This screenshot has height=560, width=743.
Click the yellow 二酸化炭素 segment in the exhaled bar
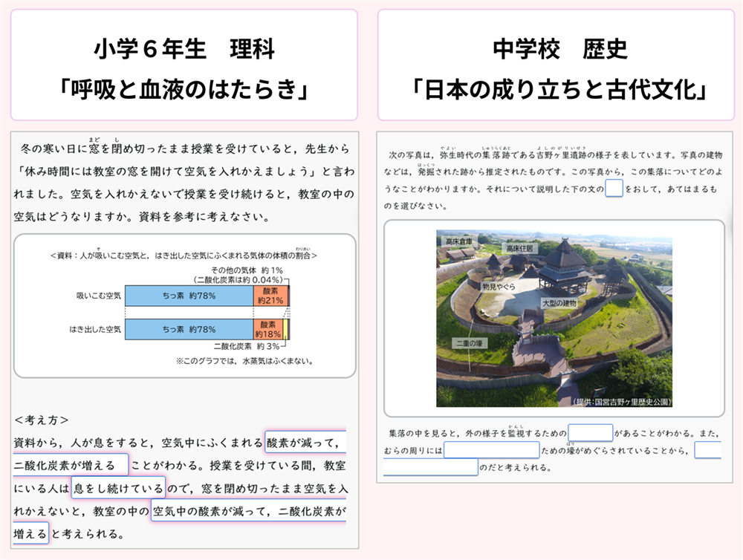coord(285,329)
